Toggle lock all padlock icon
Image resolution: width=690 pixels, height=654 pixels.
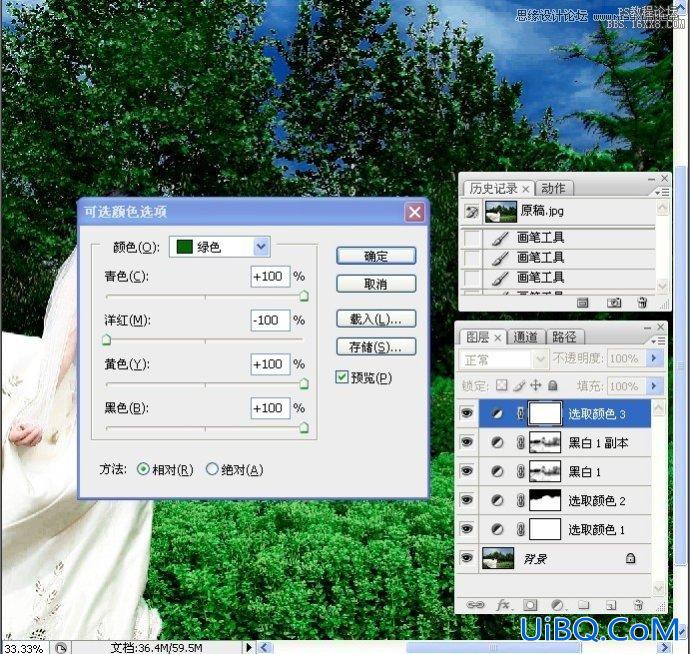click(553, 386)
